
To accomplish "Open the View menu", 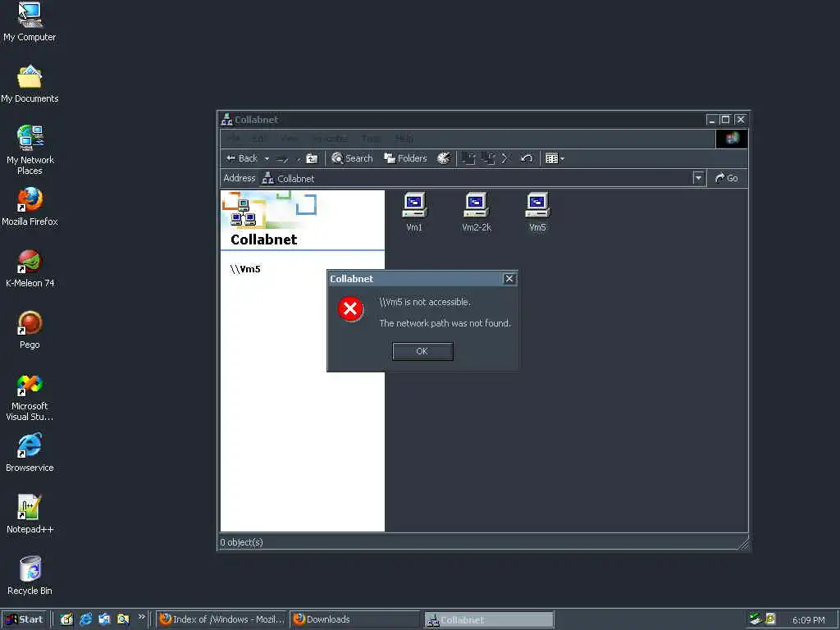I will [x=290, y=139].
